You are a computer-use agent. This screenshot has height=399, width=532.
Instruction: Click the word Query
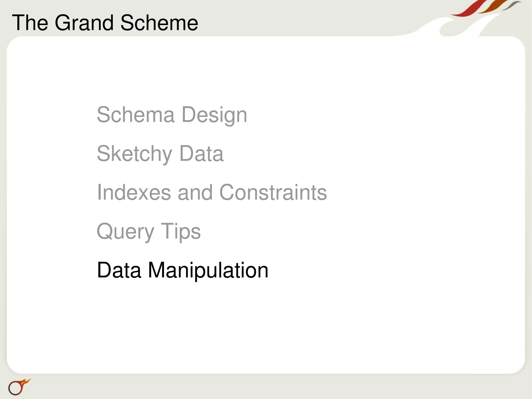[x=125, y=231]
